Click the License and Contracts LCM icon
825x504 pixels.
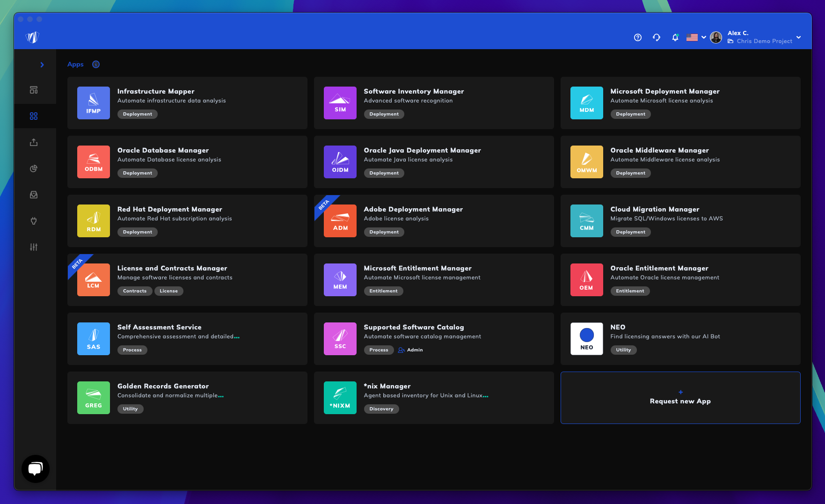(x=94, y=280)
